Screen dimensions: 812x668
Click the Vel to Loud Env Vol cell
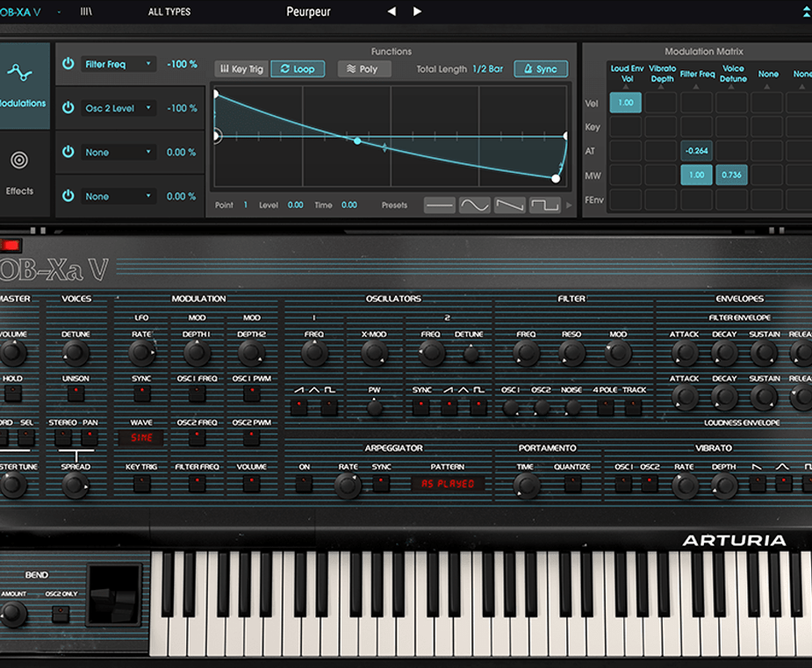click(625, 103)
